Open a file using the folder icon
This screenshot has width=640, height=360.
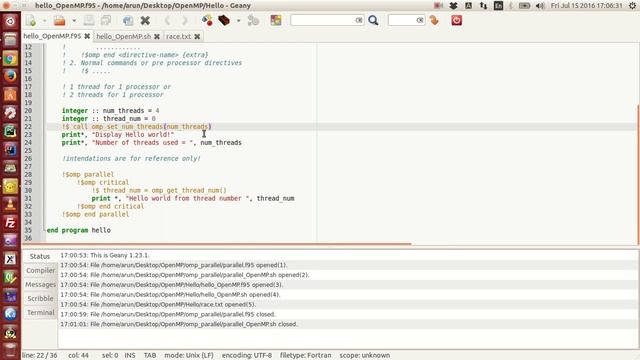click(60, 20)
